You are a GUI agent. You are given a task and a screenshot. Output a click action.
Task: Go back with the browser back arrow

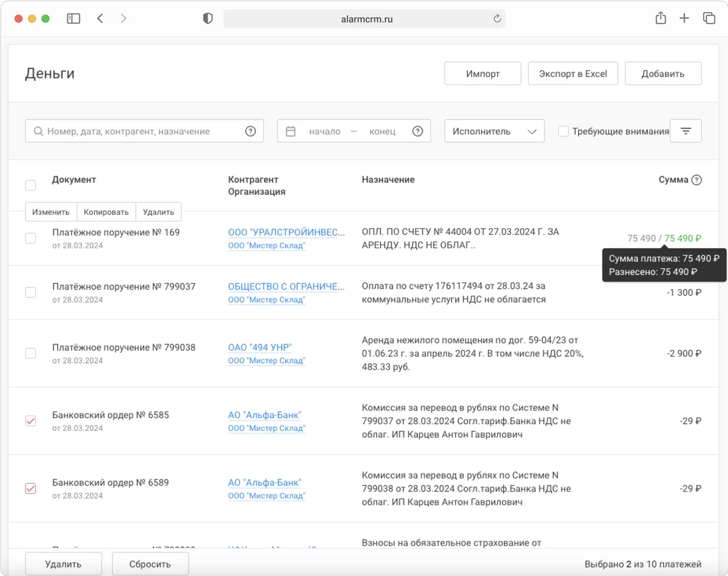100,19
